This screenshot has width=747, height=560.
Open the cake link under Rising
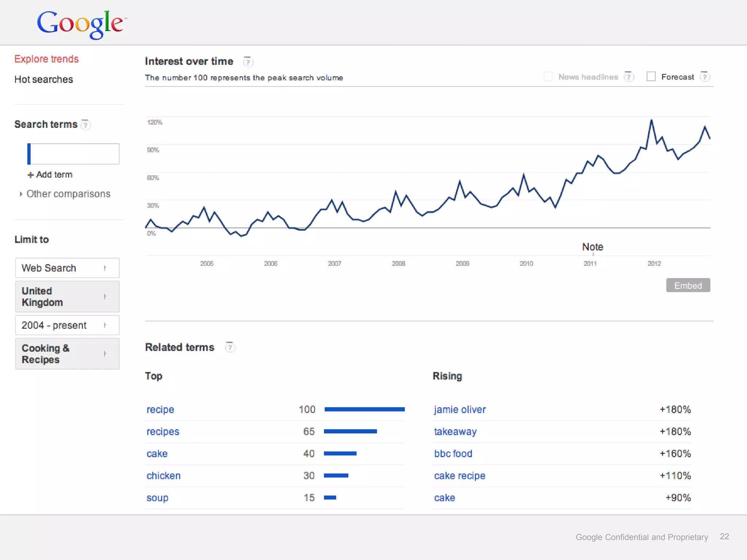pyautogui.click(x=444, y=498)
